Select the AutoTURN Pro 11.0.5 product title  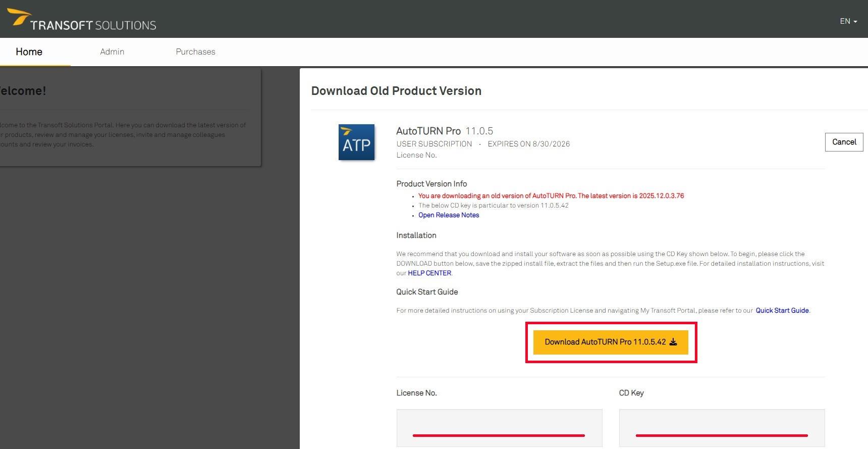(444, 131)
